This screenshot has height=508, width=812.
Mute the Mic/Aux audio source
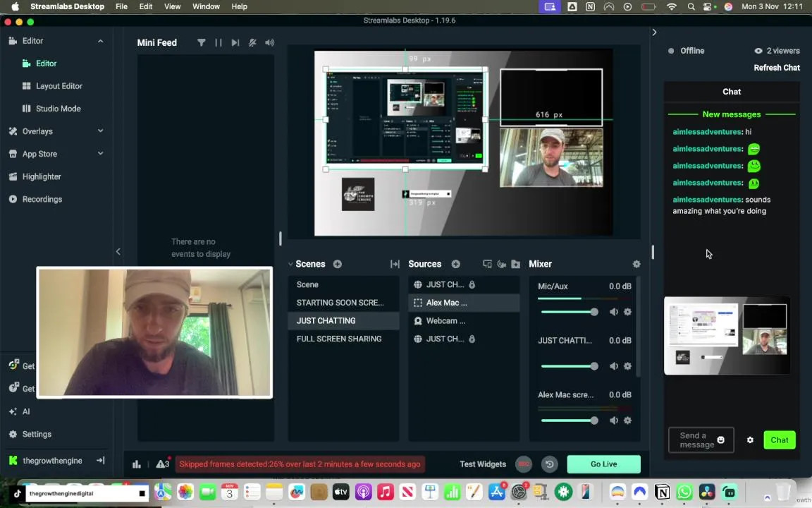[x=614, y=312]
